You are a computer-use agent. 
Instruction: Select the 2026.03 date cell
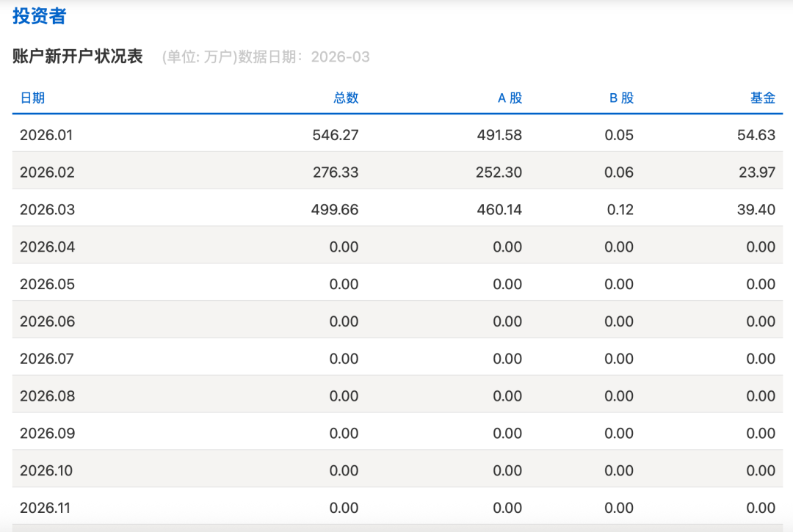tap(47, 210)
